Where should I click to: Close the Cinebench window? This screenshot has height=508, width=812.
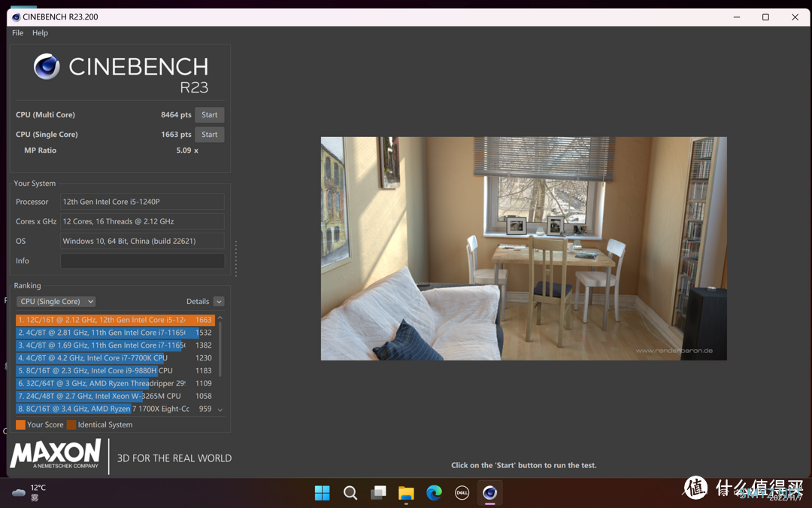pos(795,17)
